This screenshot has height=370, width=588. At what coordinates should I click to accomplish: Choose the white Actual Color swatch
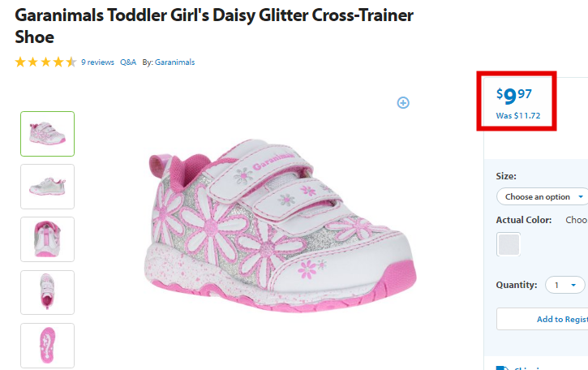click(509, 244)
